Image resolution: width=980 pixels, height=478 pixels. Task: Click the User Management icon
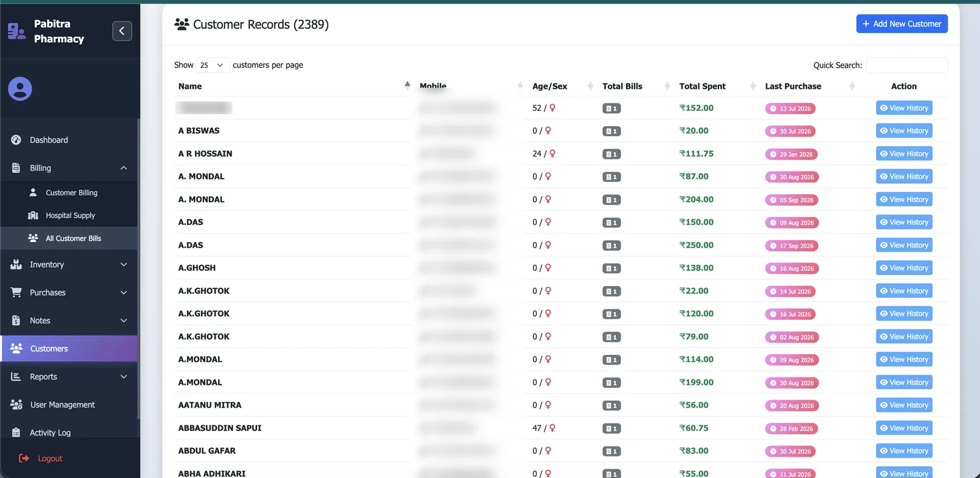[x=17, y=404]
